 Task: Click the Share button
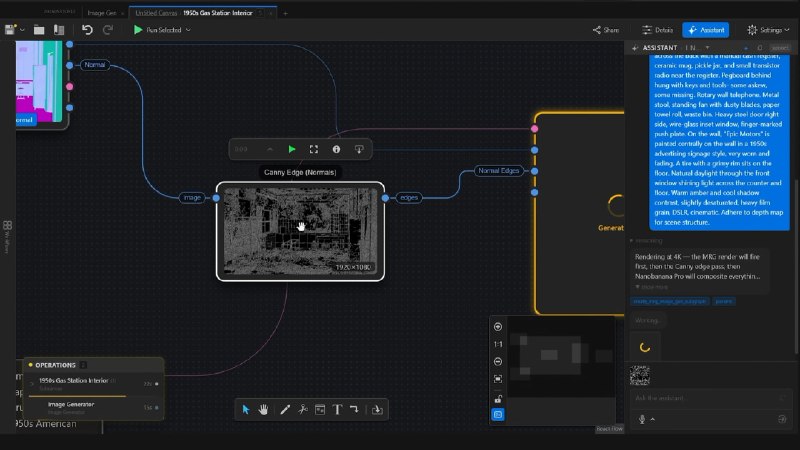click(x=606, y=30)
